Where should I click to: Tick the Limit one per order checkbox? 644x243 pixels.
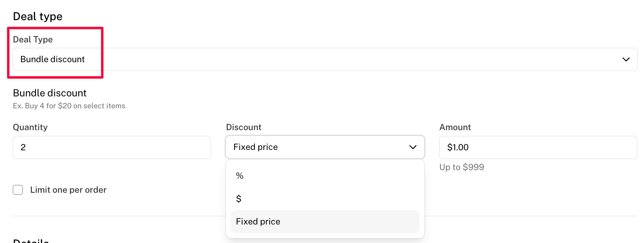[x=18, y=190]
